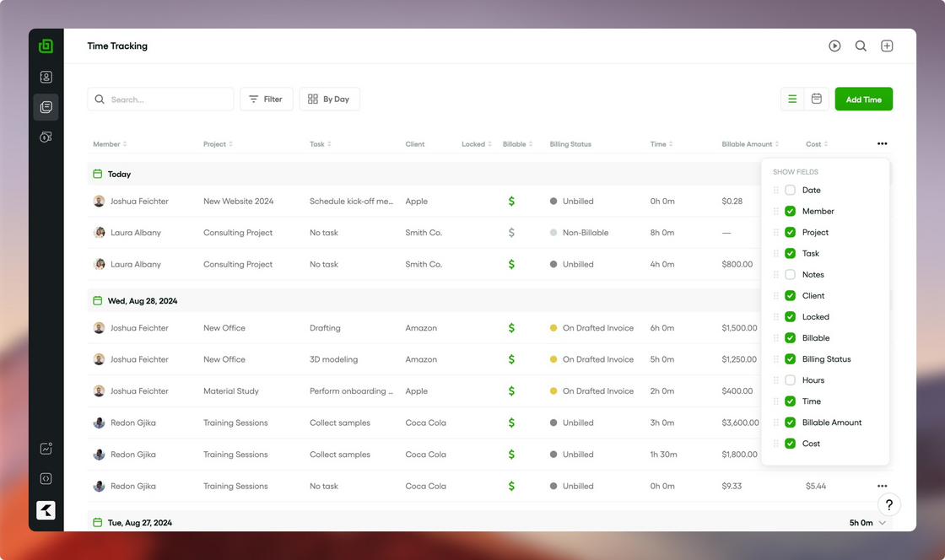945x560 pixels.
Task: Click the green app logo in sidebar
Action: point(46,46)
